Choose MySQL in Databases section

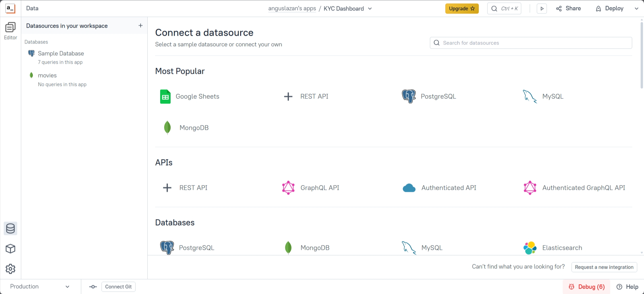(422, 248)
